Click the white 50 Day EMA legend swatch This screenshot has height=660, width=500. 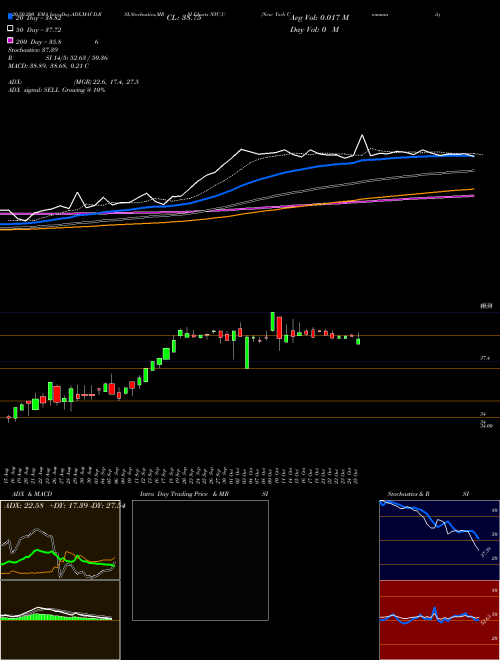[10, 29]
